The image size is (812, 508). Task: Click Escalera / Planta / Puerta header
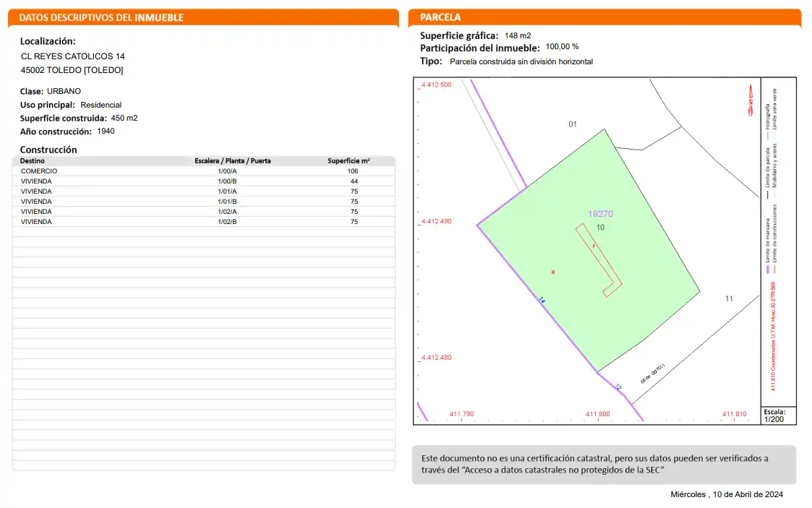click(x=233, y=161)
